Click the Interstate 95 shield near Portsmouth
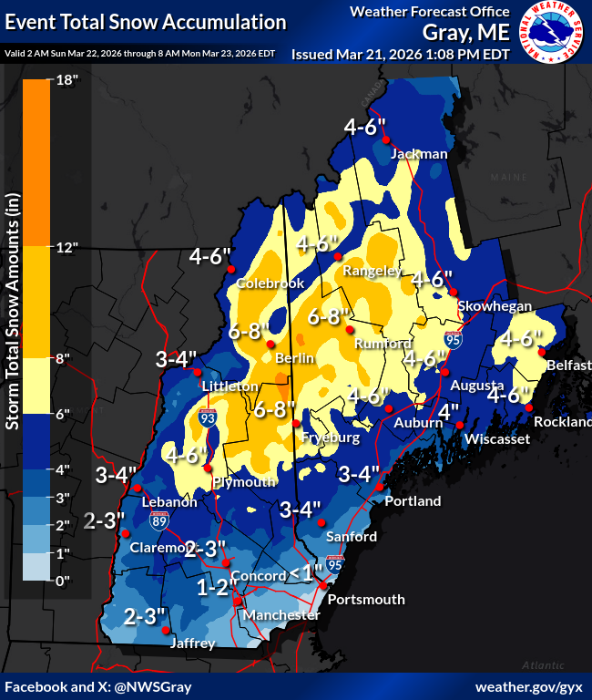 [x=335, y=565]
